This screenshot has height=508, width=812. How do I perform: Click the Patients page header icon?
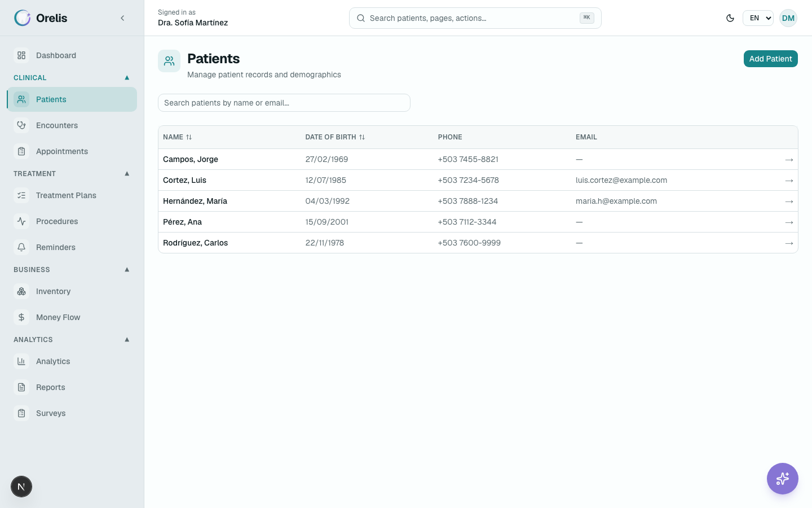(169, 61)
